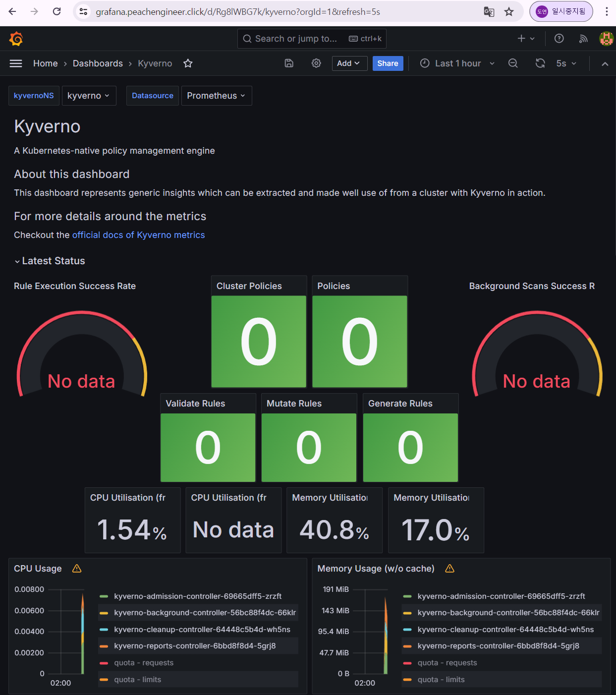Screen dimensions: 616x695
Task: Open the Grafana help icon
Action: pyautogui.click(x=559, y=39)
